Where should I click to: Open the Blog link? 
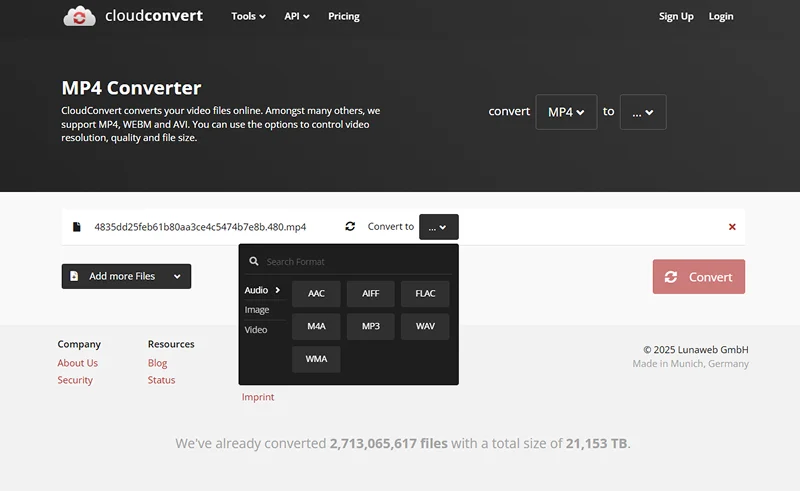[x=157, y=363]
